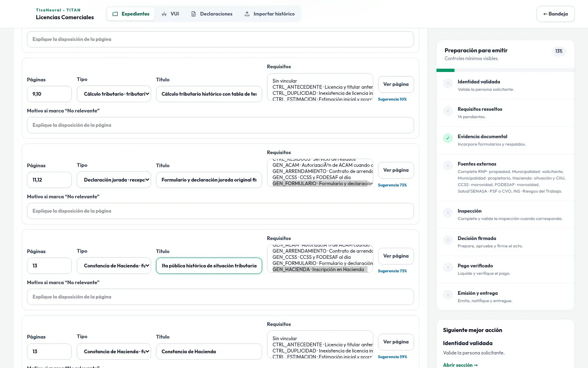Edit Páginas field with 11,12
Viewport: 588px width, 368px height.
click(x=49, y=180)
